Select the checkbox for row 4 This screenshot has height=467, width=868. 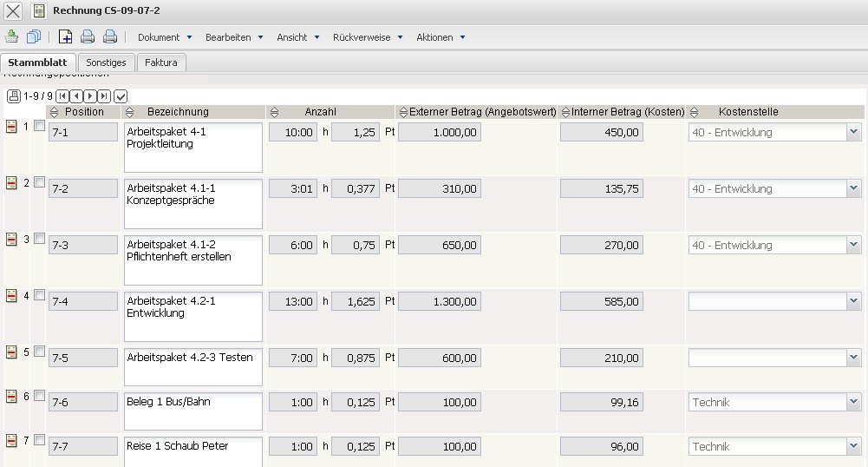39,295
